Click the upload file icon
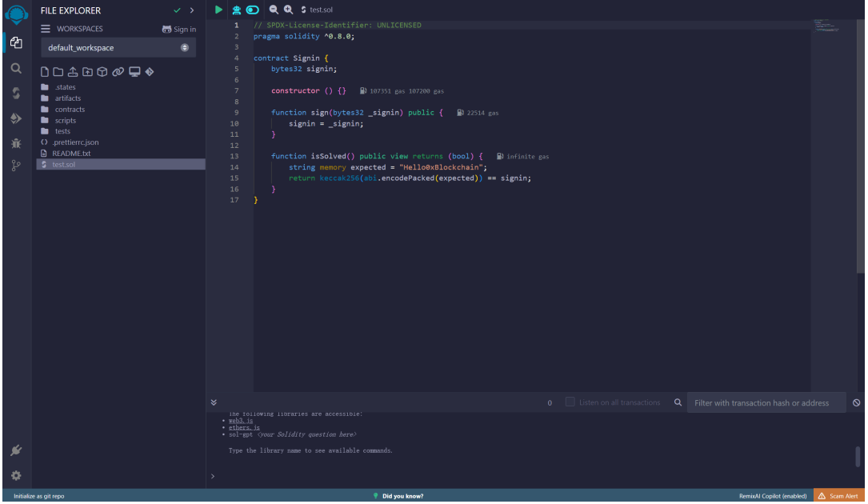The width and height of the screenshot is (868, 504). click(x=73, y=72)
